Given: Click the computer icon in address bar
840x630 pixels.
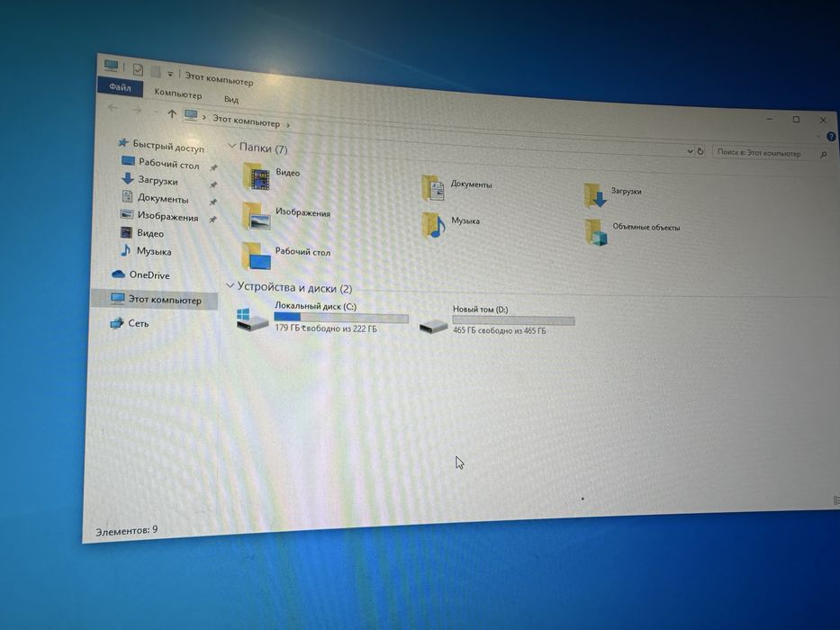Looking at the screenshot, I should 191,114.
